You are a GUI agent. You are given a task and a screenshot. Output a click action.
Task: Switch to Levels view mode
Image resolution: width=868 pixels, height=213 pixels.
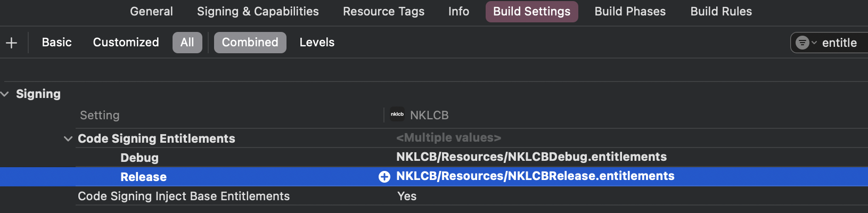317,43
